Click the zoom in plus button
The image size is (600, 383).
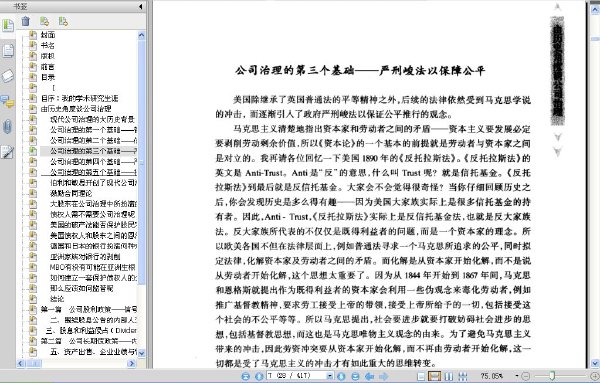tap(595, 376)
